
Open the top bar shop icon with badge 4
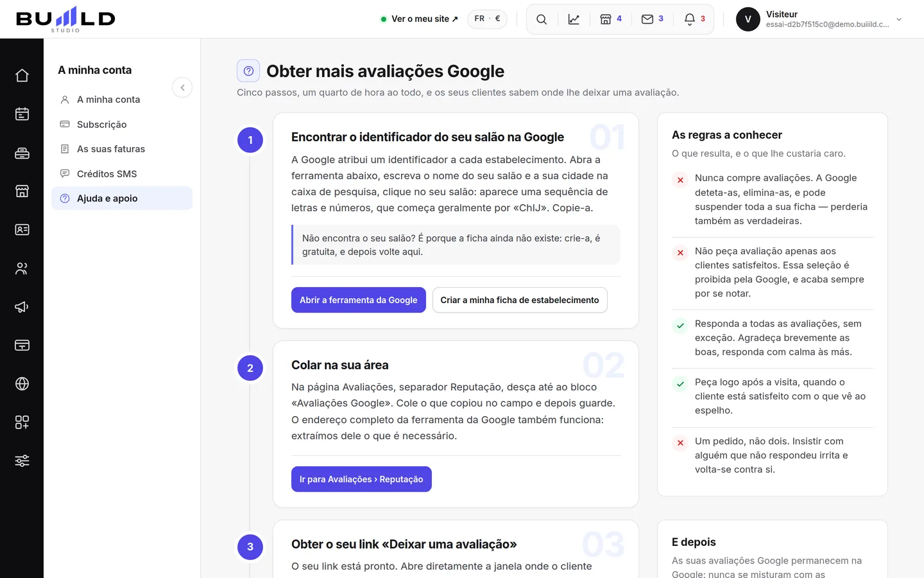(x=611, y=19)
